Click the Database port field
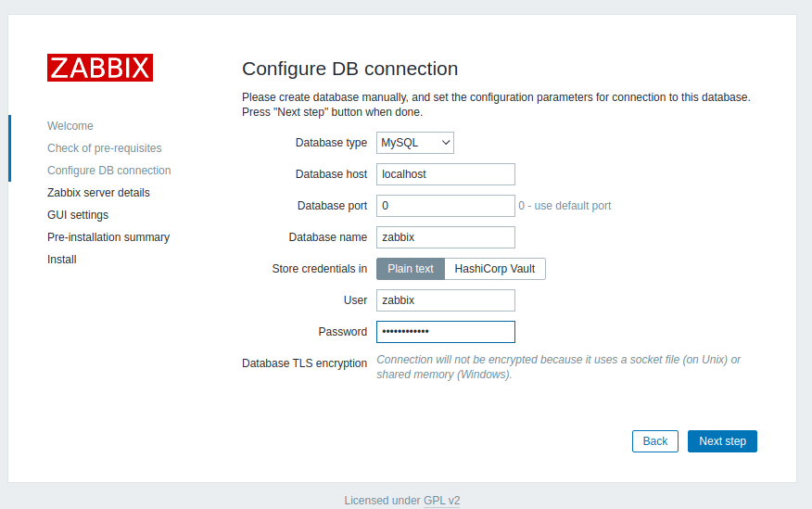 click(445, 206)
